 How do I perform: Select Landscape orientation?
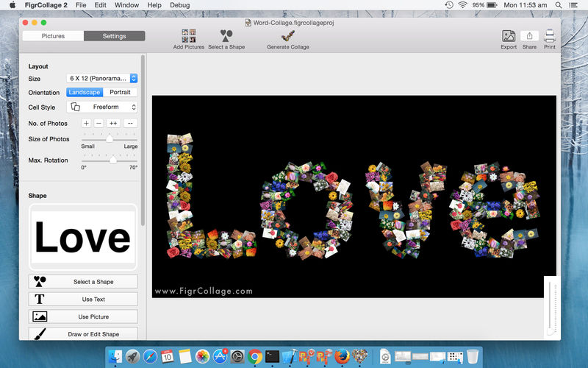click(x=85, y=93)
